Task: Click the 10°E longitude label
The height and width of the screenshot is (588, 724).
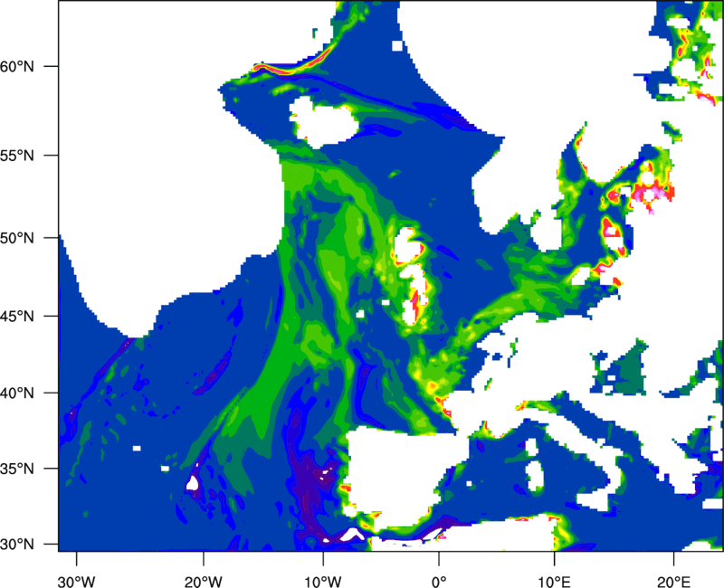Action: coord(554,582)
